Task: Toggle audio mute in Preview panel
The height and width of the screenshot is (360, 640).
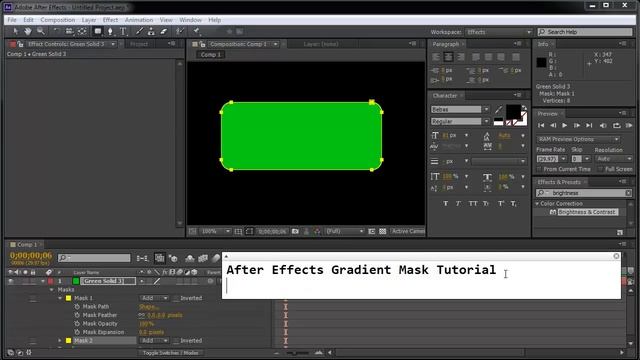Action: point(603,126)
